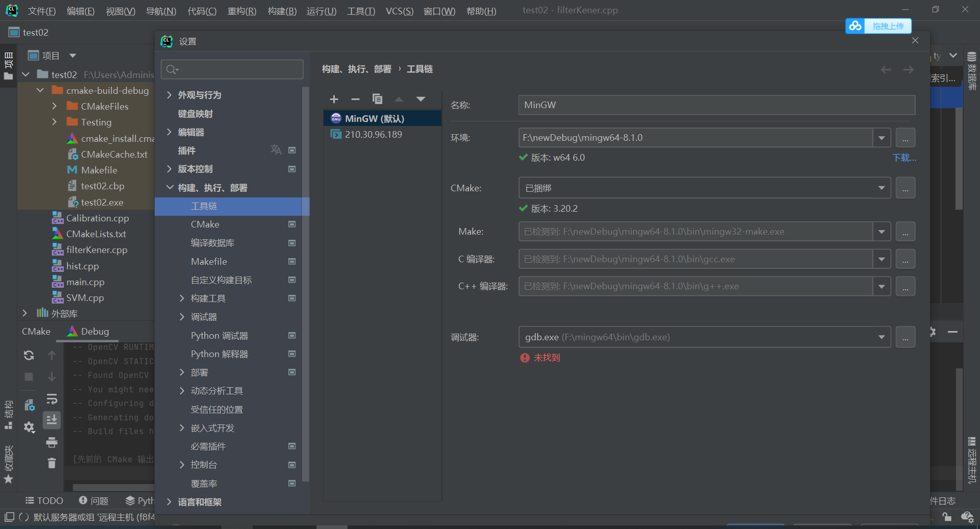
Task: Collapse the 构建、执行、部署 settings group
Action: (x=170, y=187)
